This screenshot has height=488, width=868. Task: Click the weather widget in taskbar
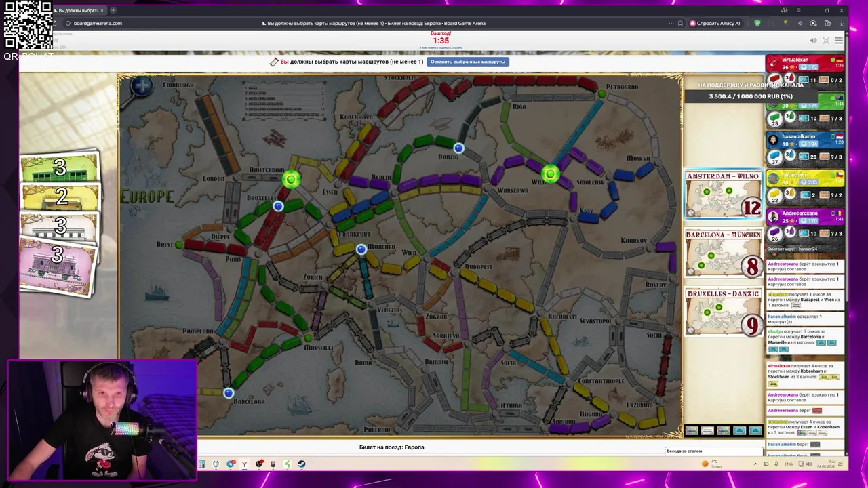point(713,464)
